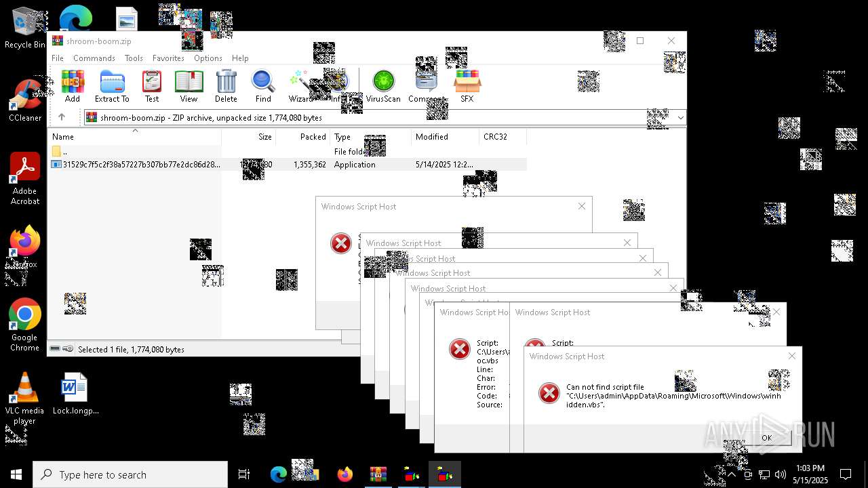Open Firefox from the taskbar

345,474
